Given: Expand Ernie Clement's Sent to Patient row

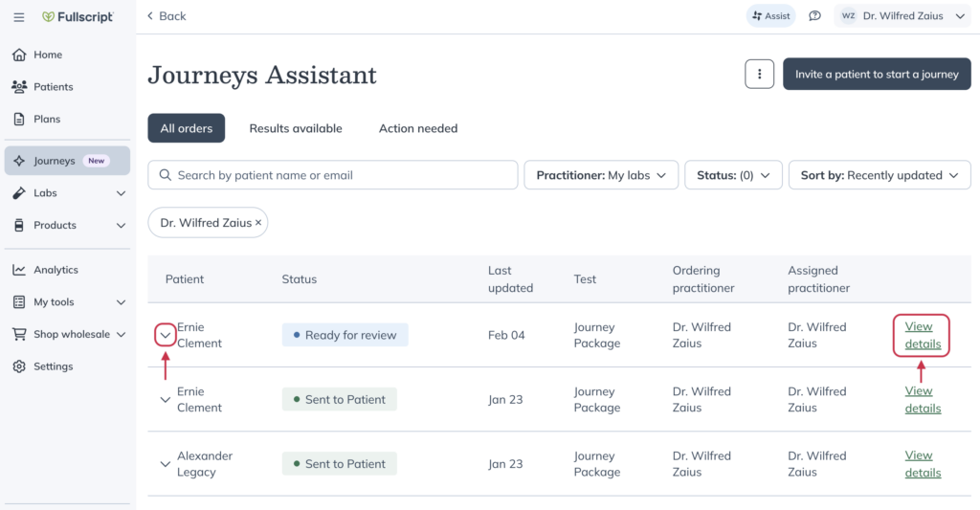Looking at the screenshot, I should (x=165, y=399).
